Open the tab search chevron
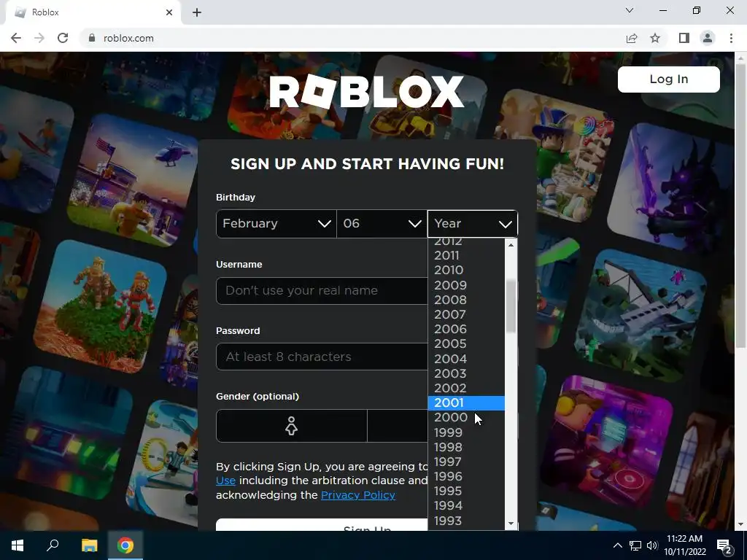 (630, 10)
